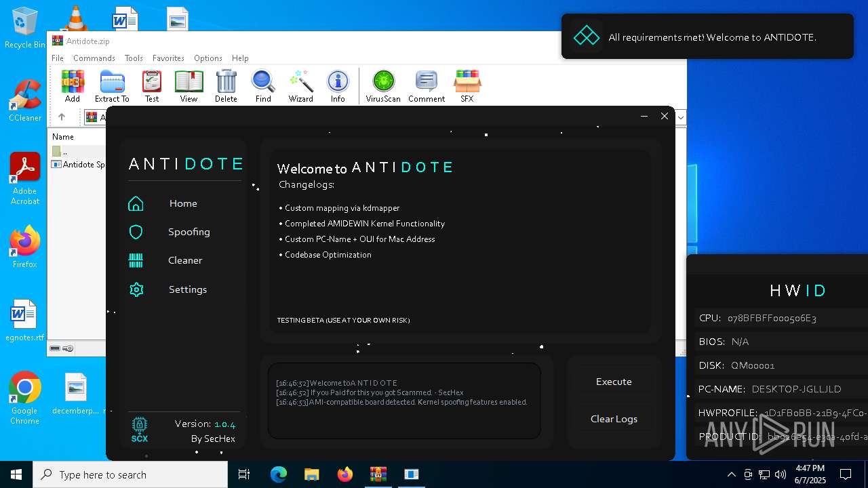Image resolution: width=868 pixels, height=488 pixels.
Task: Close the Antidote window
Action: coord(665,117)
